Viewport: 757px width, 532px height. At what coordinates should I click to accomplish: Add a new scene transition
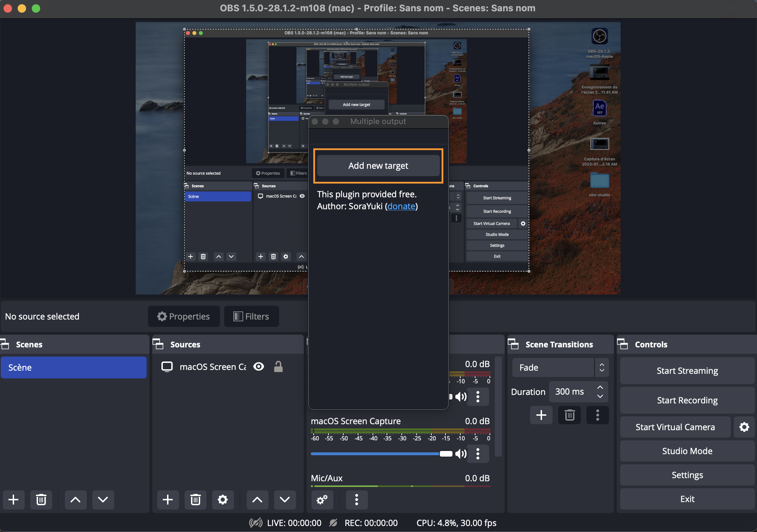click(x=541, y=415)
